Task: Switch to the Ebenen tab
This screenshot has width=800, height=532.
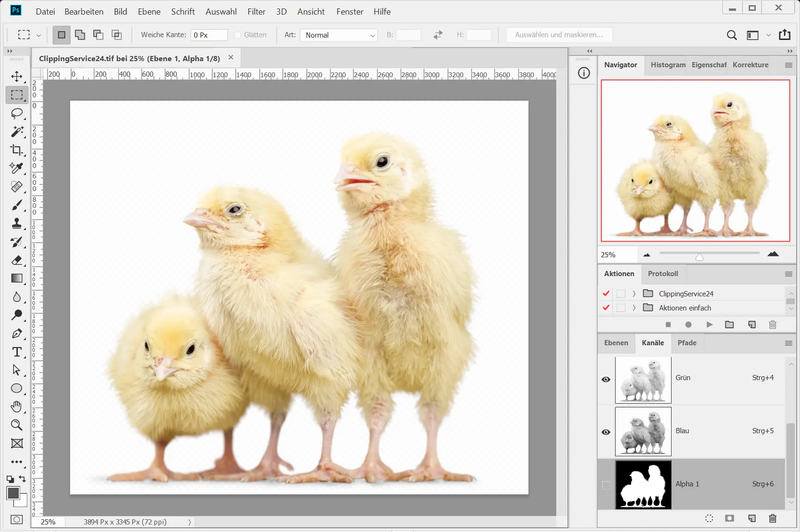Action: 616,343
